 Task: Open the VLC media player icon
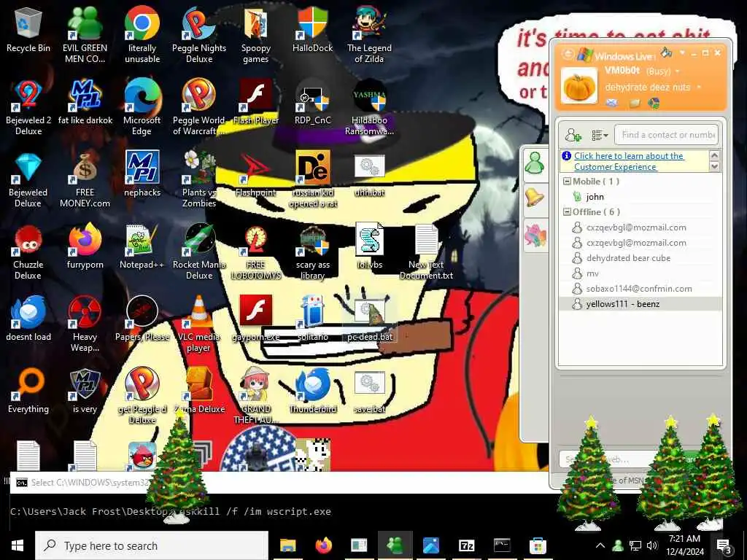(199, 324)
